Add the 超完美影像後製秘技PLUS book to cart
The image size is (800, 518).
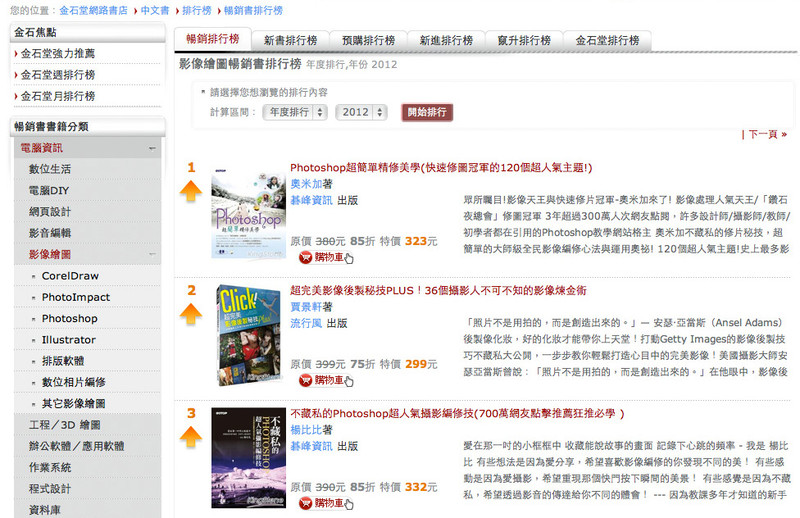point(326,380)
